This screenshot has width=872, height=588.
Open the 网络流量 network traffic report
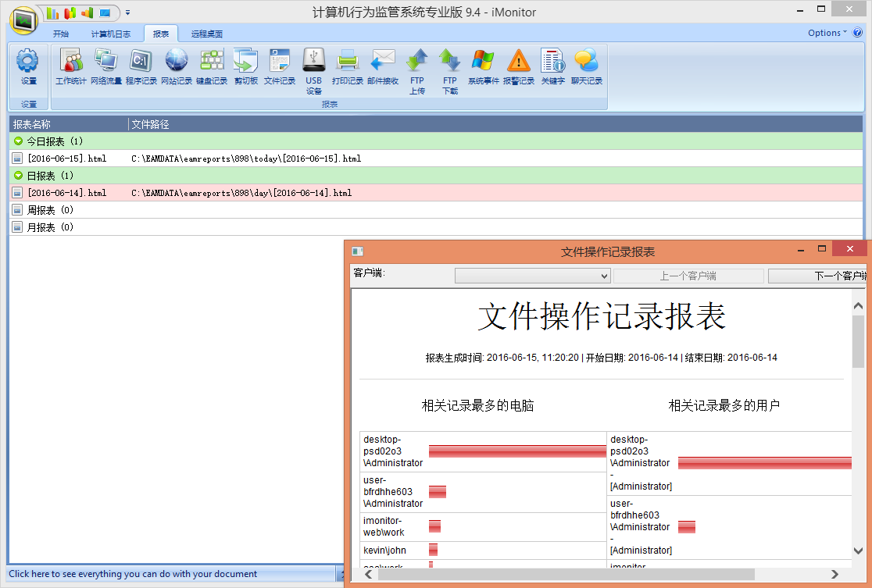point(105,66)
